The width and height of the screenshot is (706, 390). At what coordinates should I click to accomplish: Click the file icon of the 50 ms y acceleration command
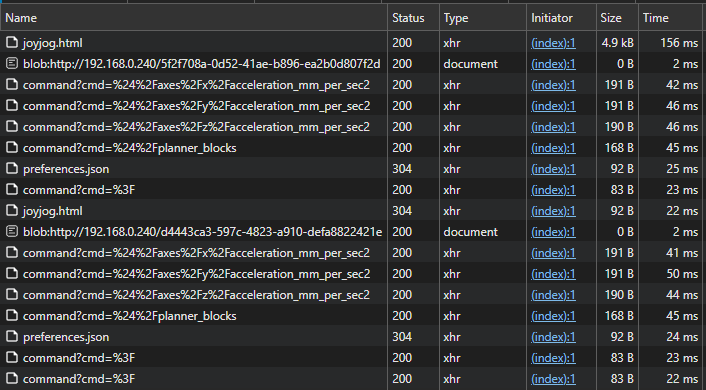[12, 274]
